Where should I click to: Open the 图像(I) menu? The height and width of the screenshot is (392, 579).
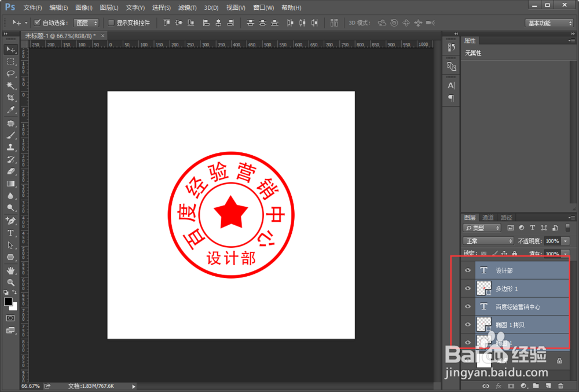[x=84, y=8]
